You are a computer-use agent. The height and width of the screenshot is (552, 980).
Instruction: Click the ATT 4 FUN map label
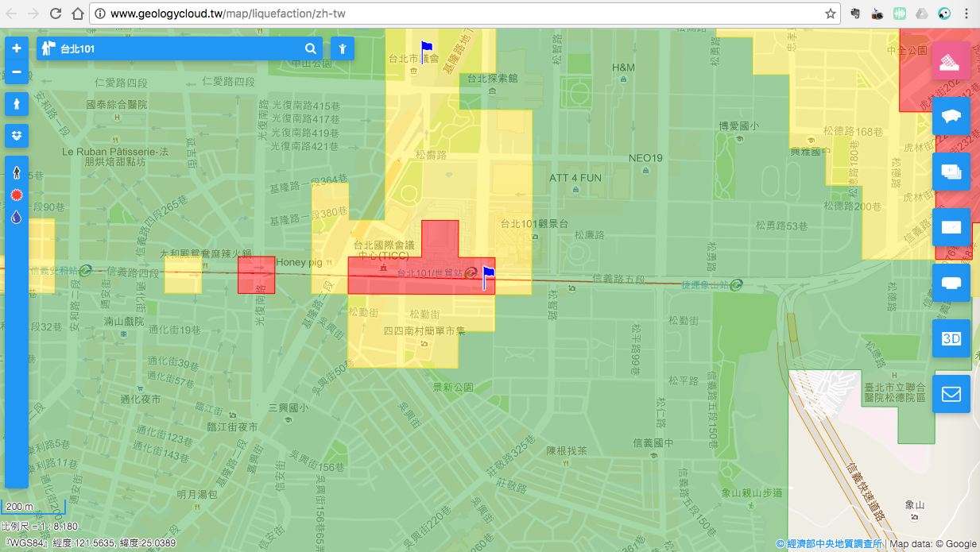click(575, 178)
